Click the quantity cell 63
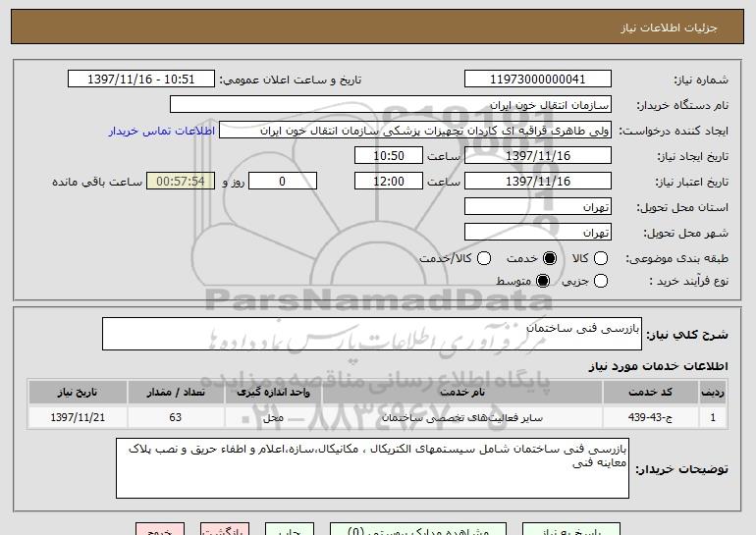 [x=176, y=417]
